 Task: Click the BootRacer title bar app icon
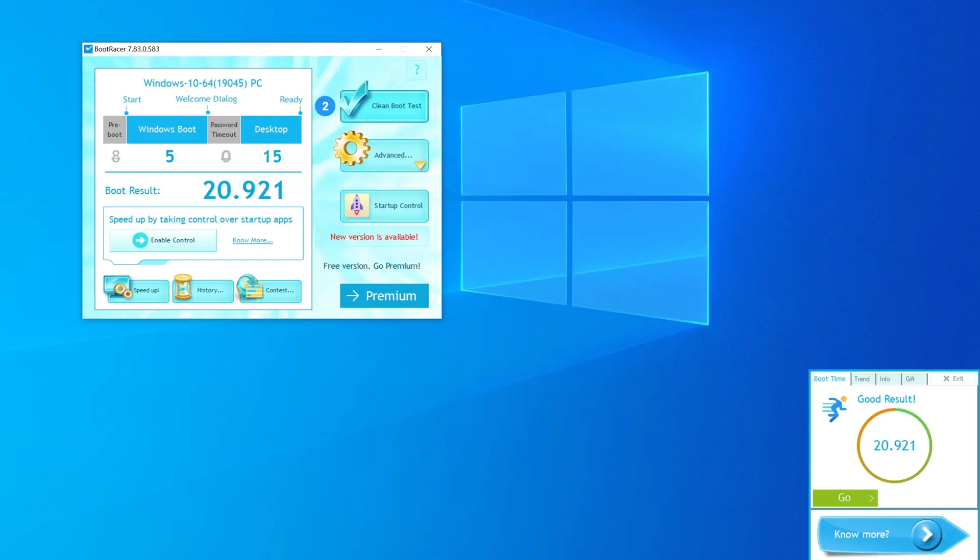pyautogui.click(x=88, y=49)
